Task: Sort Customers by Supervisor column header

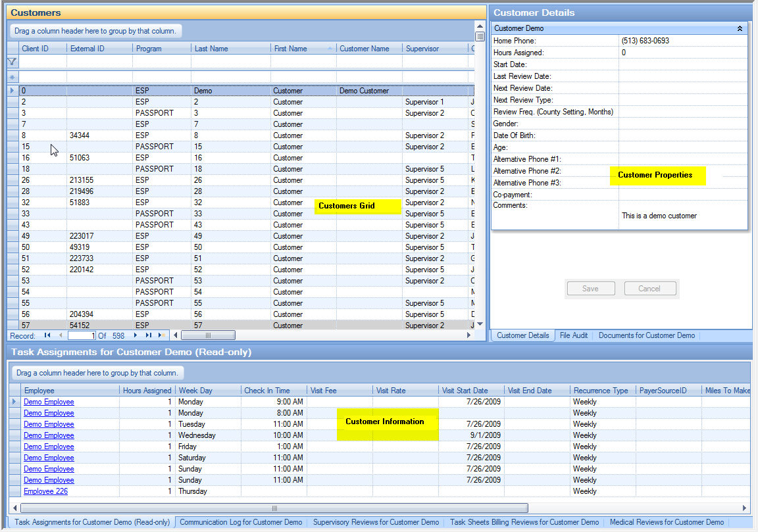Action: point(435,48)
